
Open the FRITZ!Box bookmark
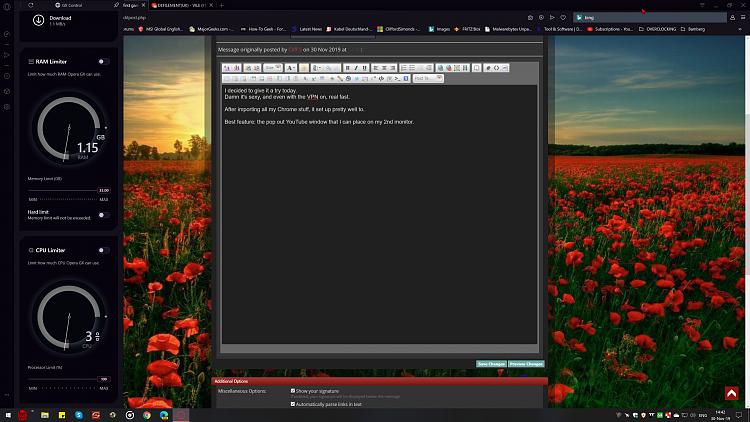point(467,29)
